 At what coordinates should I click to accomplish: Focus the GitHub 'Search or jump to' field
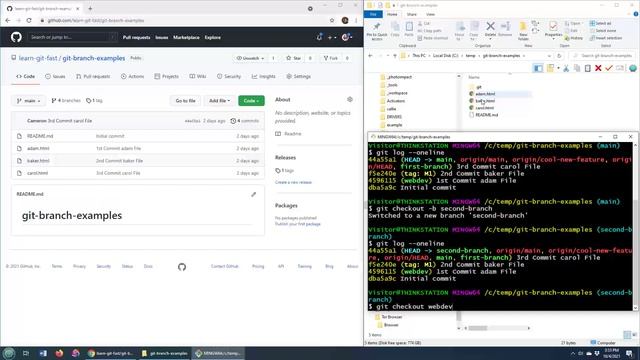[x=72, y=37]
